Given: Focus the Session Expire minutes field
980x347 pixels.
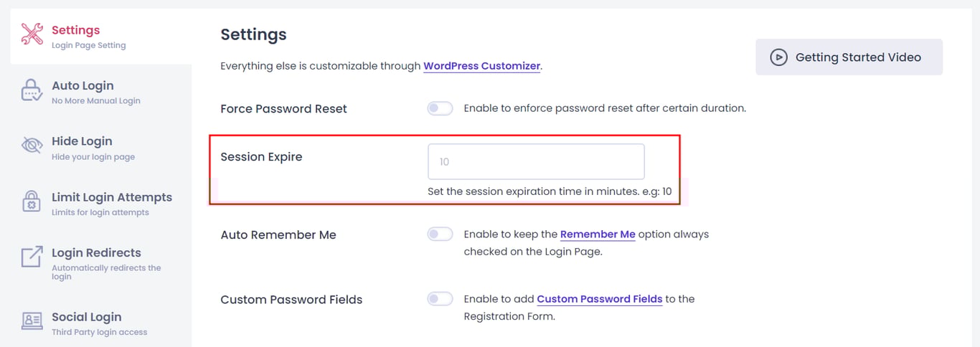Looking at the screenshot, I should tap(536, 162).
